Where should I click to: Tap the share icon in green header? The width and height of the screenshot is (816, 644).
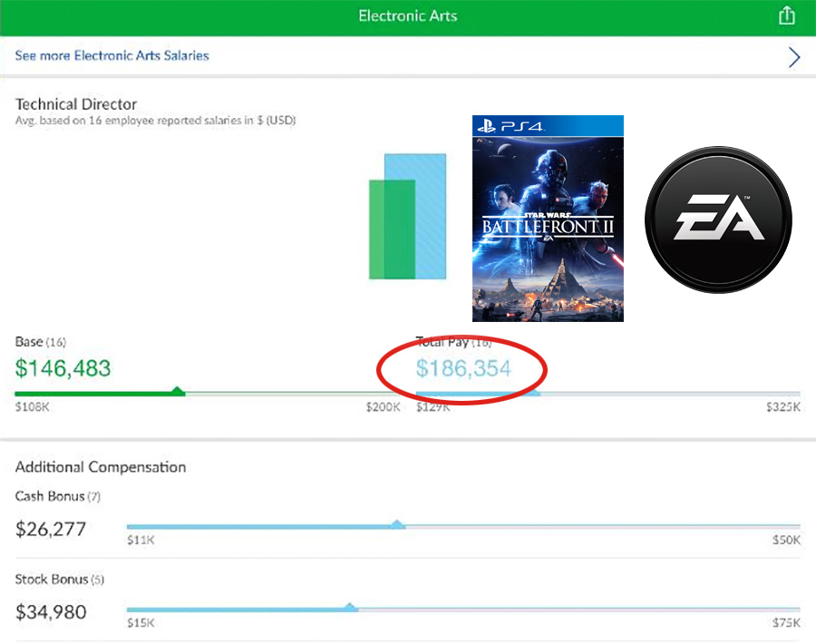(786, 15)
